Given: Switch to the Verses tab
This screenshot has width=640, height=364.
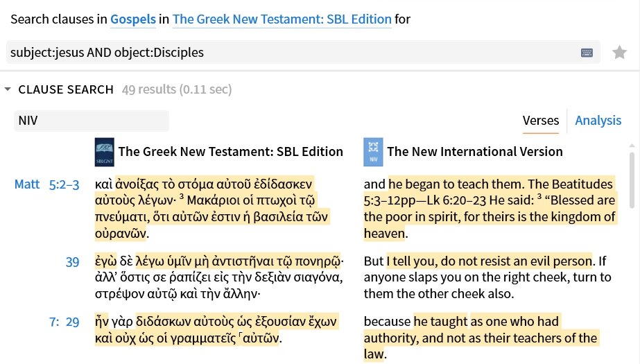Looking at the screenshot, I should point(541,121).
